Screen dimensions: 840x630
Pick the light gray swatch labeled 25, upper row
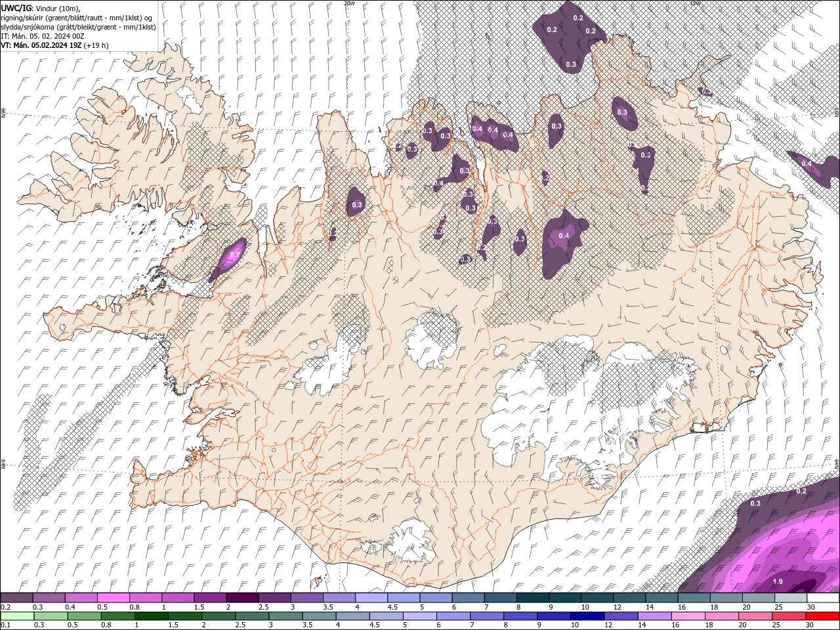[790, 598]
